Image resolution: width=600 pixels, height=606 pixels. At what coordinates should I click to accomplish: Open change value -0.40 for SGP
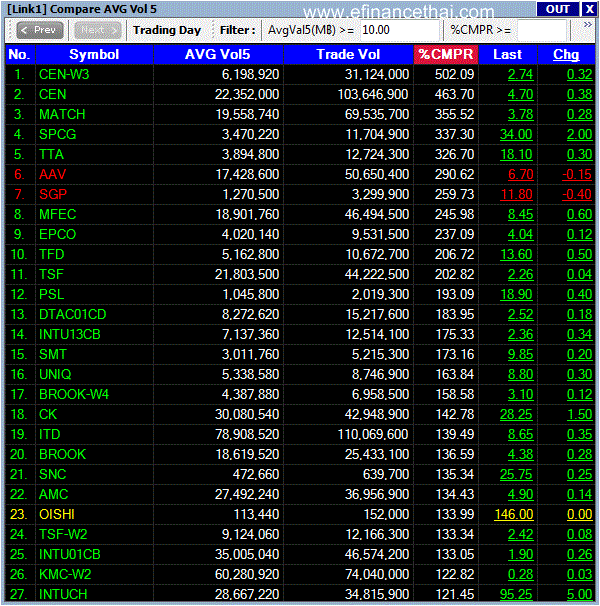pos(577,194)
